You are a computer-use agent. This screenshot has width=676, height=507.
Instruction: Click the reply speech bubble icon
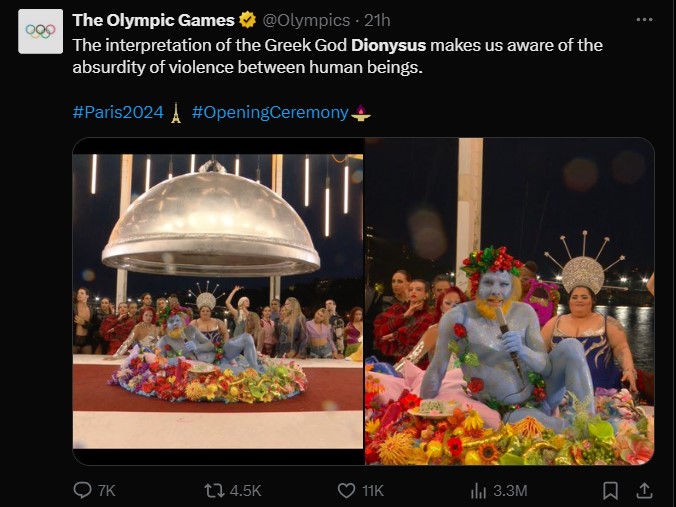(x=83, y=490)
